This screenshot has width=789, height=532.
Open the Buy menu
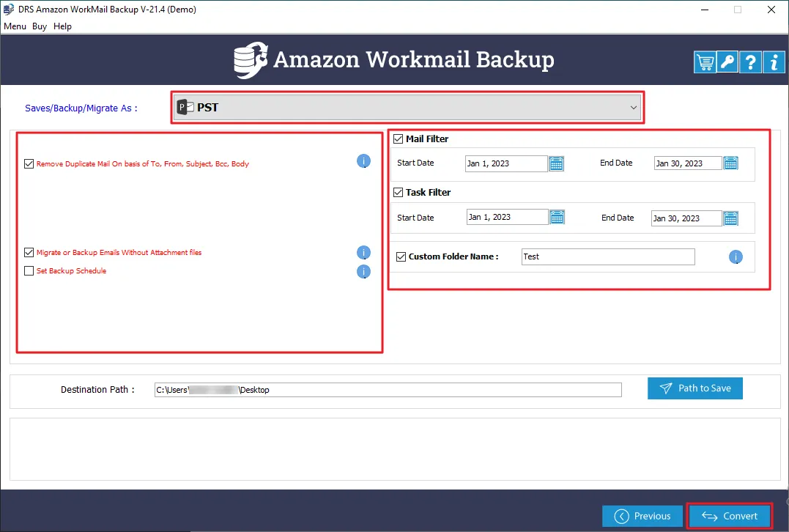coord(40,26)
